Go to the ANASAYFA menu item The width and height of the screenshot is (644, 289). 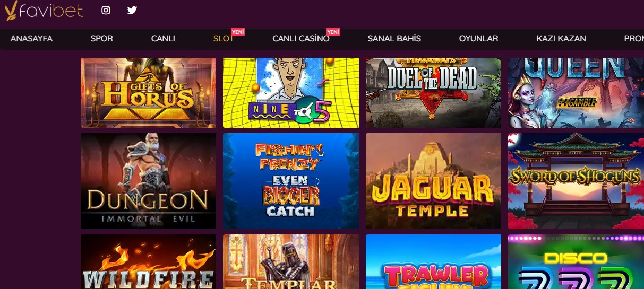pos(31,39)
